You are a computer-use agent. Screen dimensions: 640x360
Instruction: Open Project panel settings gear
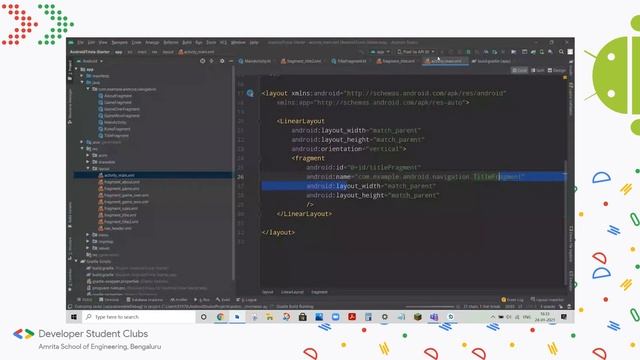[222, 61]
